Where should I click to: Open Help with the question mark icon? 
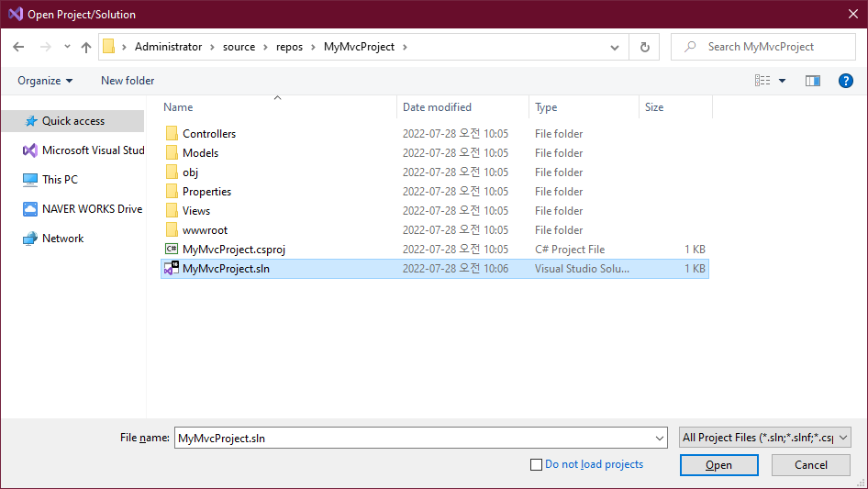coord(845,81)
